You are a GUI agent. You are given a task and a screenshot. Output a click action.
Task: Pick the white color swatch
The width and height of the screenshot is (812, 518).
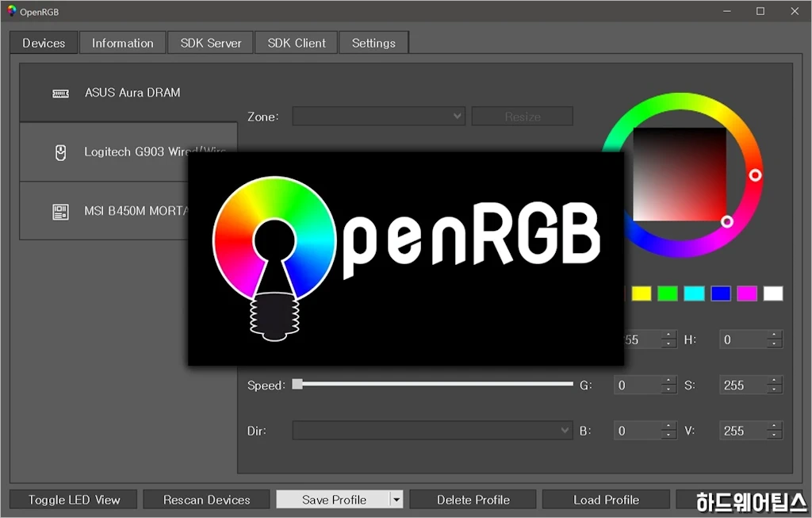pos(773,294)
